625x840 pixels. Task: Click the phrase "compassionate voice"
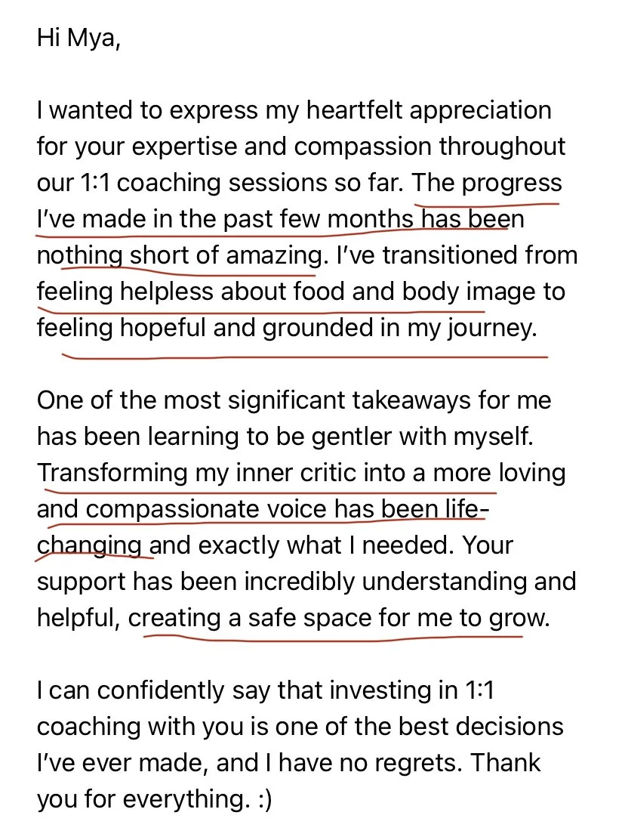click(x=206, y=509)
